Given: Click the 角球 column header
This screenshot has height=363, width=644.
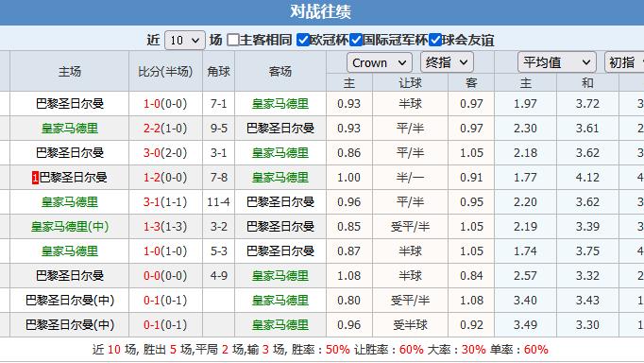Looking at the screenshot, I should [218, 72].
